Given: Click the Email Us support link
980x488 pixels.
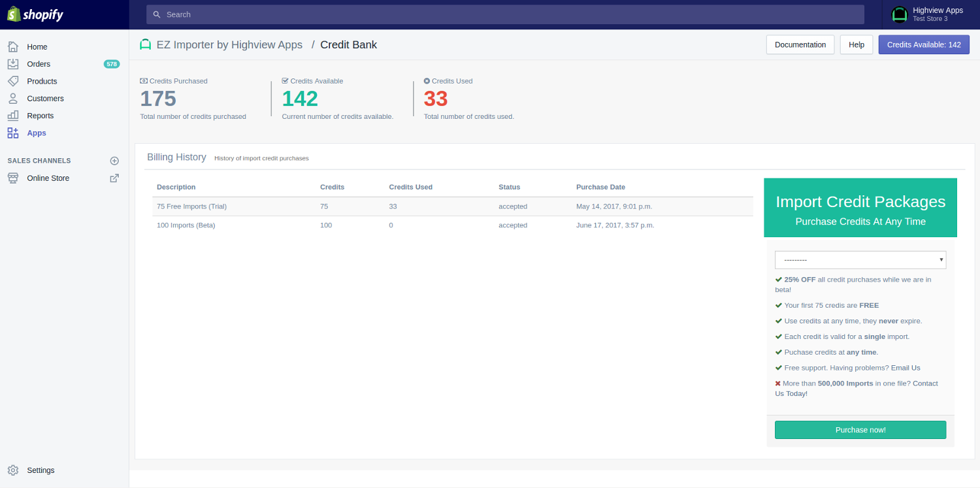Looking at the screenshot, I should point(905,367).
